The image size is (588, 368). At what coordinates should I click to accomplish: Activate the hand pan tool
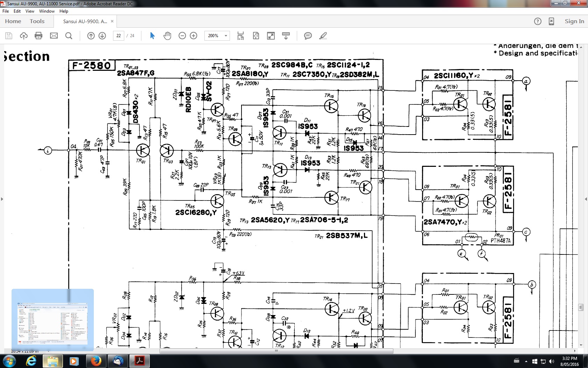(x=167, y=36)
